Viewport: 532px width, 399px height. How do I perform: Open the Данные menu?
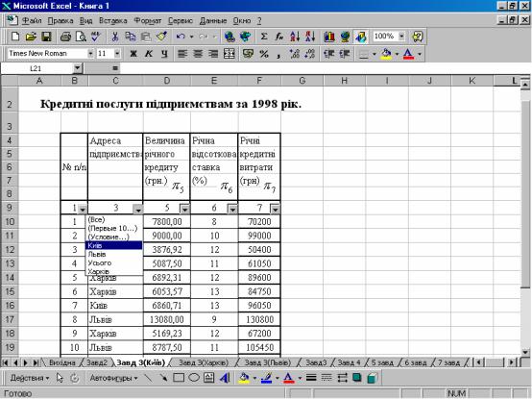pos(213,21)
